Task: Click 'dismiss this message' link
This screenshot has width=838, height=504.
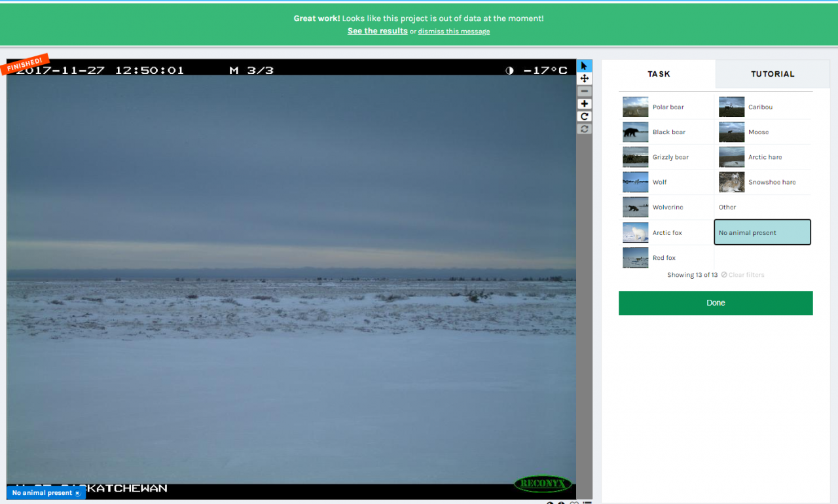Action: [x=454, y=31]
